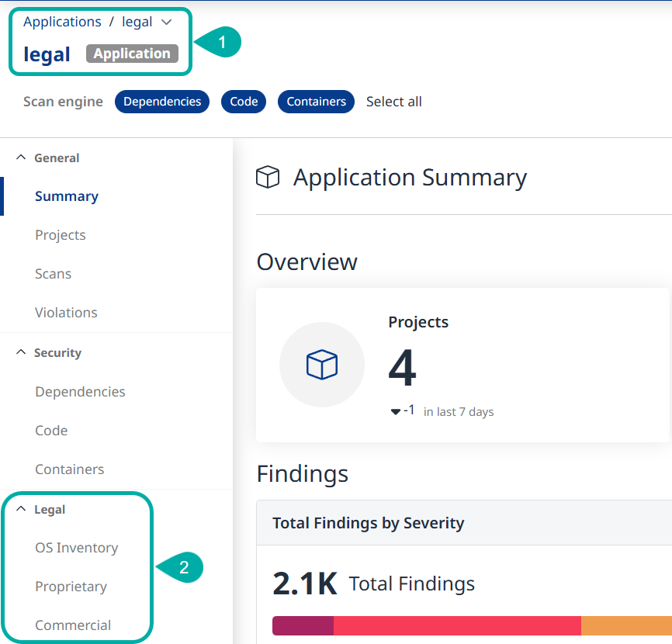This screenshot has width=672, height=644.
Task: Open the Projects page in sidebar
Action: pos(61,235)
